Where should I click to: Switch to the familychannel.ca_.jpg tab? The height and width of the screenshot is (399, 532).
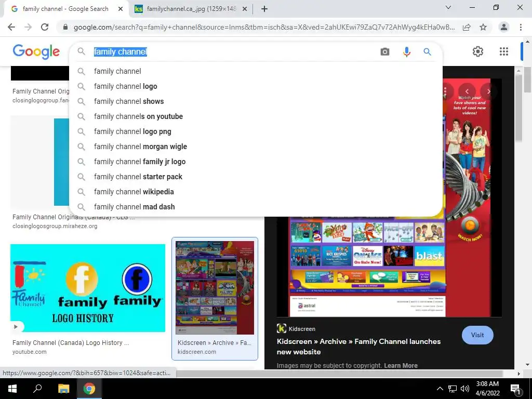tap(191, 9)
